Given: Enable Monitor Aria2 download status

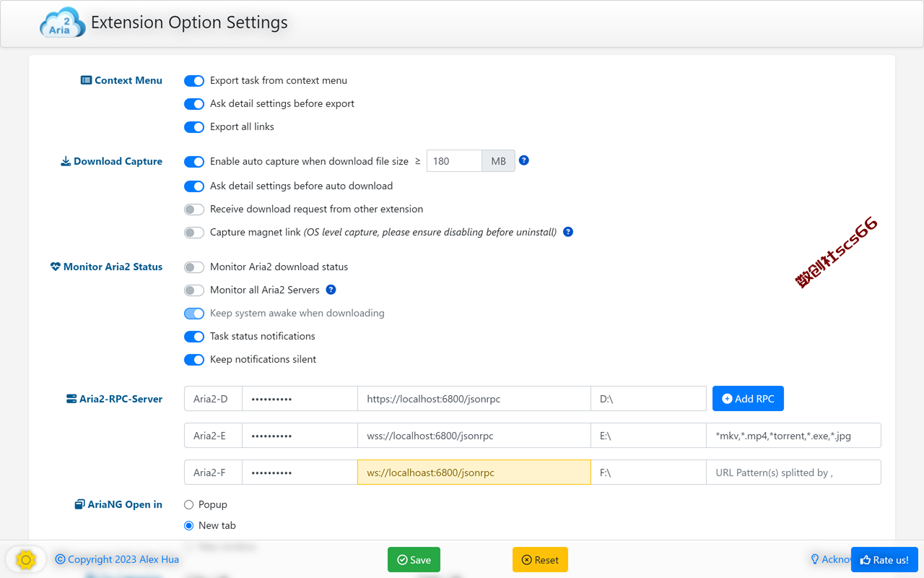Looking at the screenshot, I should click(x=194, y=267).
